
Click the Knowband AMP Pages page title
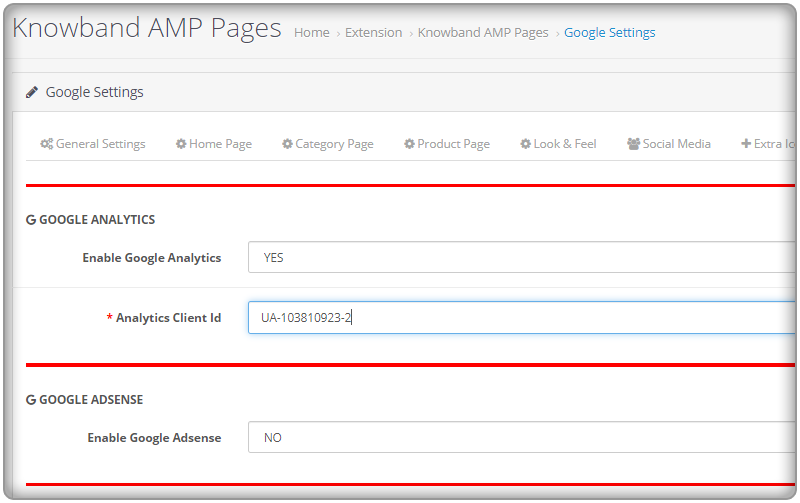coord(147,28)
